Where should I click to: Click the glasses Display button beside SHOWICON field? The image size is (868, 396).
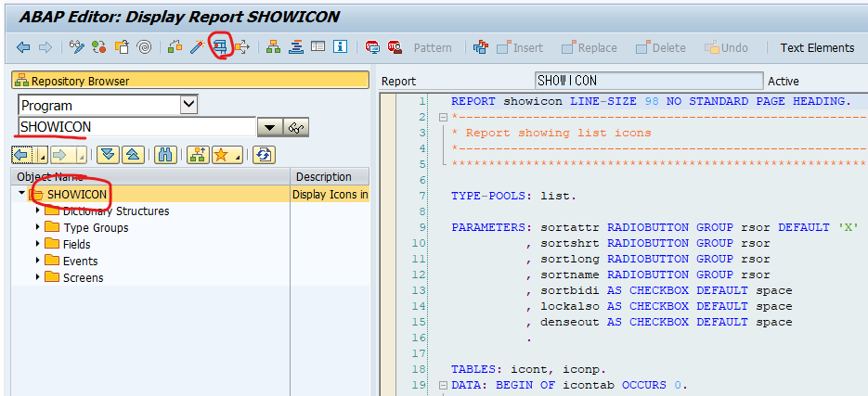point(296,127)
